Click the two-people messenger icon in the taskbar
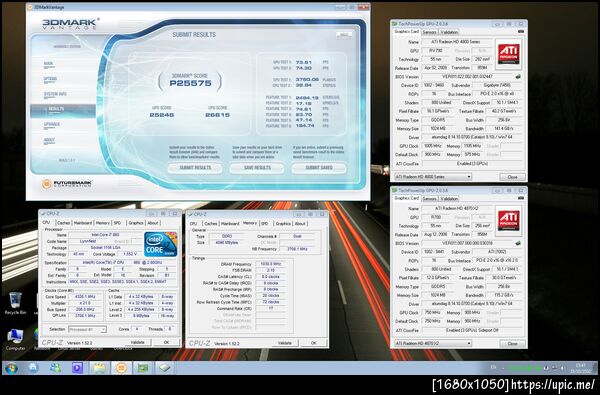 (x=55, y=368)
